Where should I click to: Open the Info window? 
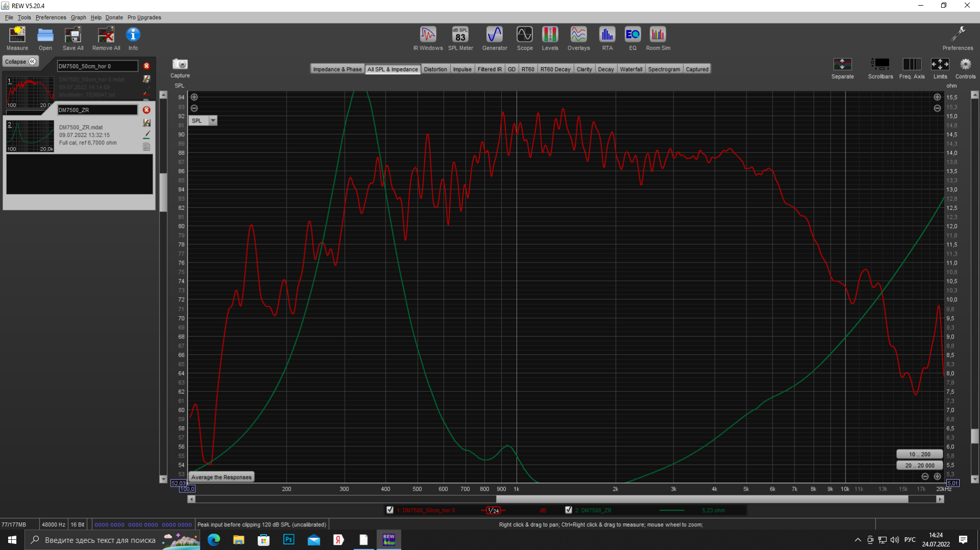pos(133,39)
